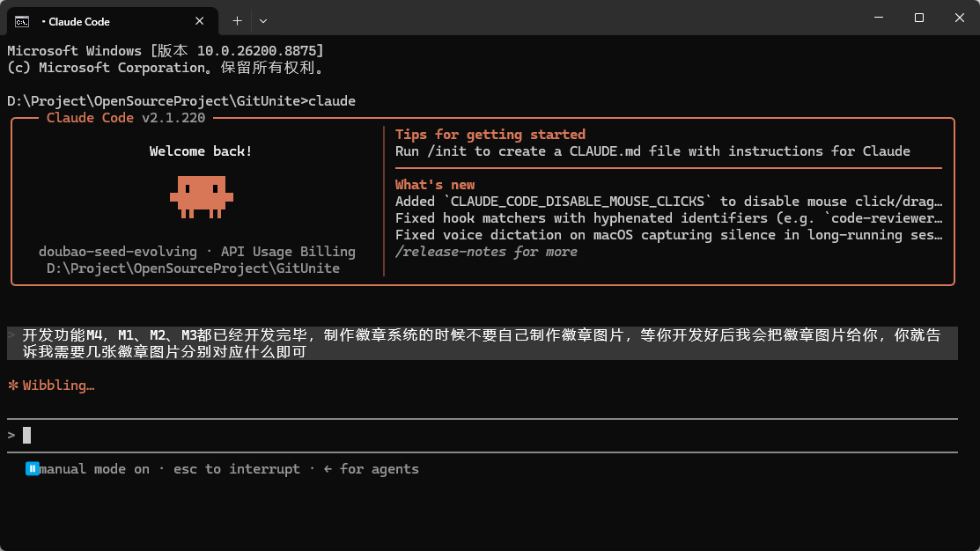Viewport: 980px width, 551px height.
Task: Click the What's new heading
Action: coord(435,185)
